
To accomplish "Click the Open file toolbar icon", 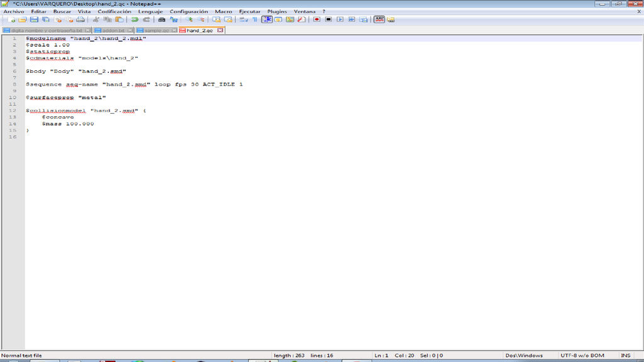I will tap(23, 19).
